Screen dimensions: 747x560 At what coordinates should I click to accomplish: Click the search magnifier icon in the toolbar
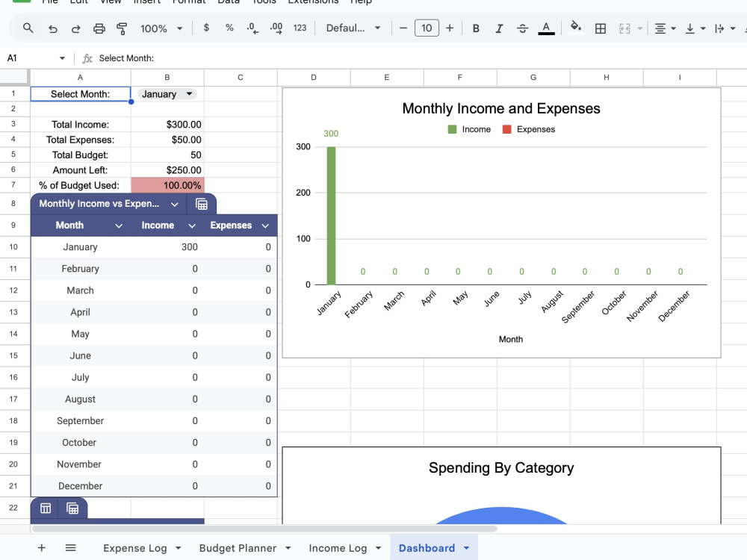pyautogui.click(x=28, y=28)
